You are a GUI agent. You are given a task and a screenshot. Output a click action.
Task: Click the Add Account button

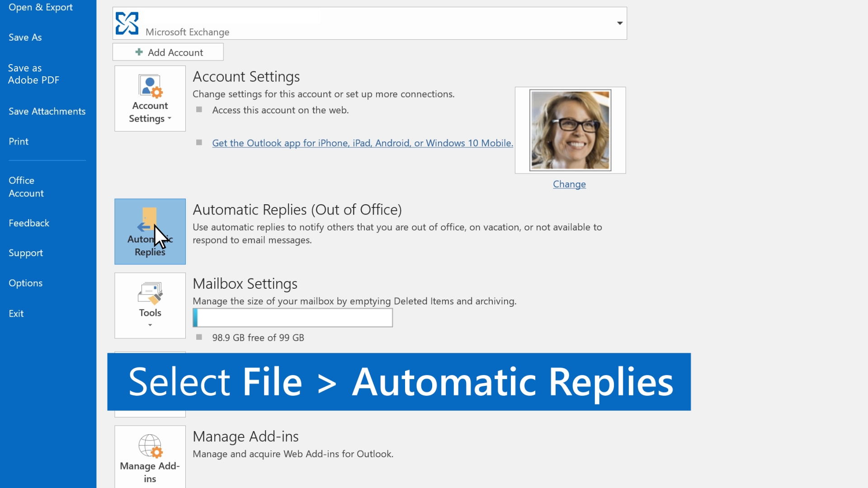pyautogui.click(x=168, y=52)
